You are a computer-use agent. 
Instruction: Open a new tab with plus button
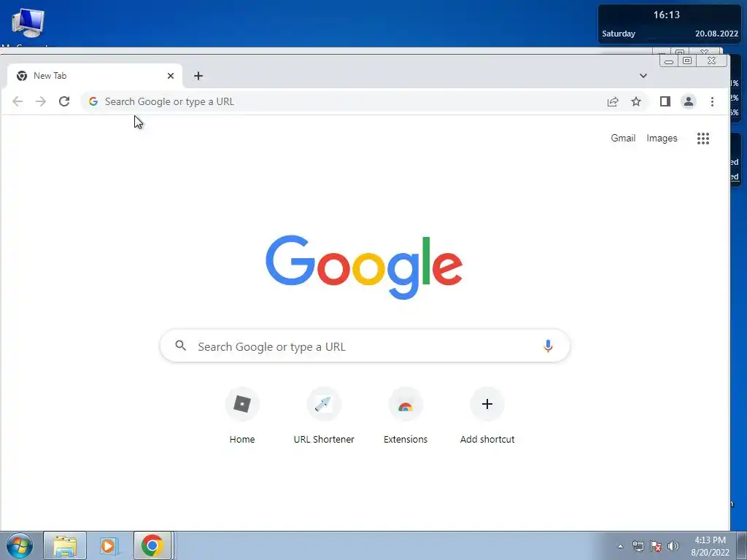[198, 76]
